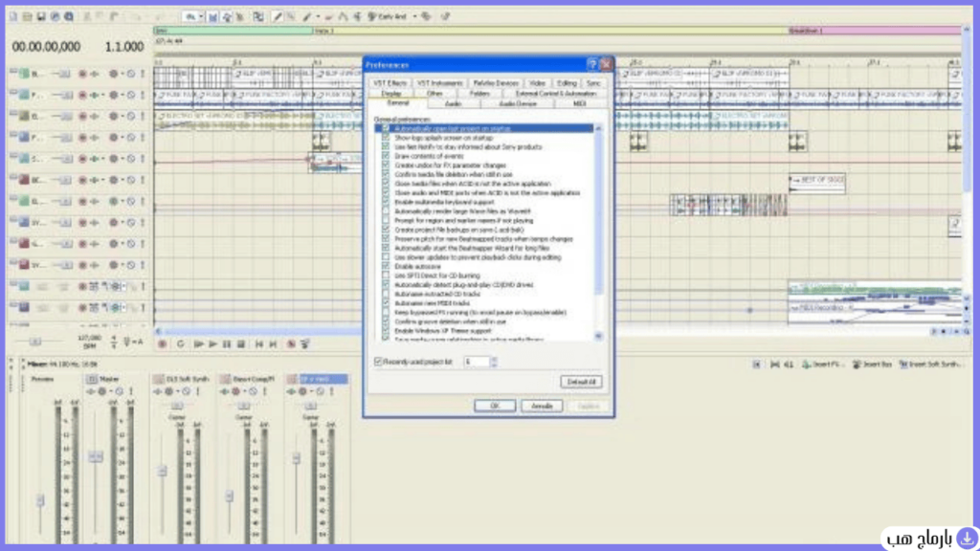Switch to the VST Effects tab

coord(390,83)
